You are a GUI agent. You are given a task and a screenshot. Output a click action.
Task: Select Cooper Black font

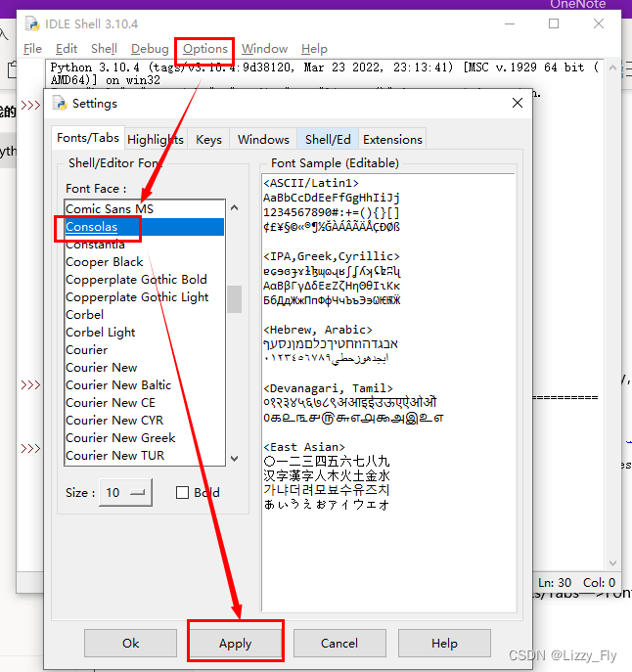click(144, 262)
